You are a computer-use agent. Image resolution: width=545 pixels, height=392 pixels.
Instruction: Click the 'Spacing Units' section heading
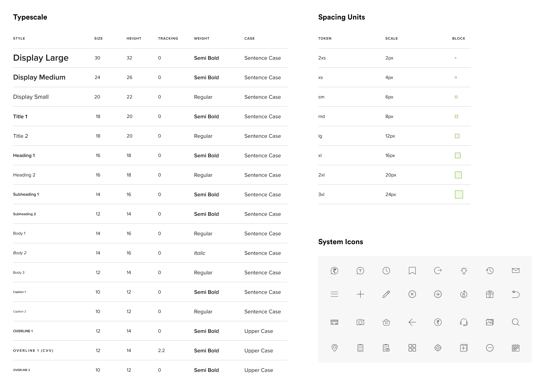pyautogui.click(x=341, y=17)
